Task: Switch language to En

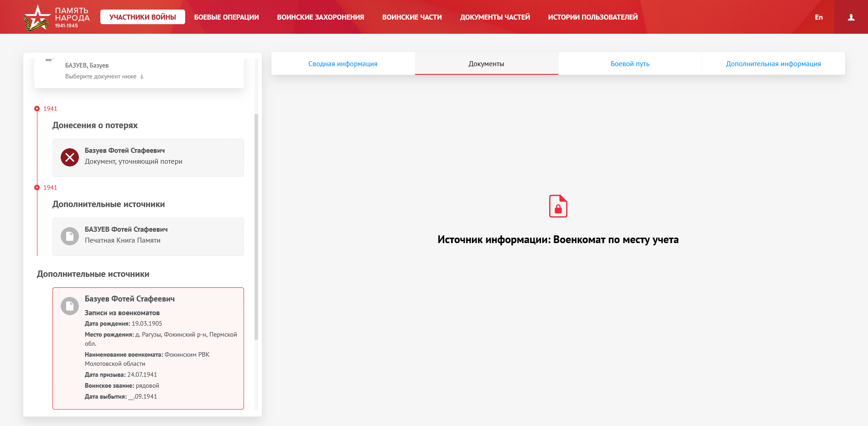Action: click(x=819, y=17)
